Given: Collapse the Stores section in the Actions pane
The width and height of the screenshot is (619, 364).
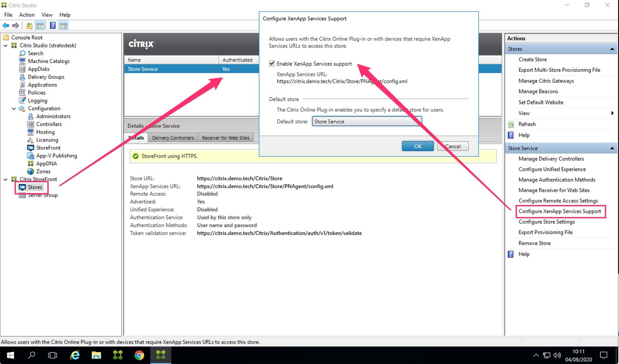Looking at the screenshot, I should pyautogui.click(x=612, y=49).
